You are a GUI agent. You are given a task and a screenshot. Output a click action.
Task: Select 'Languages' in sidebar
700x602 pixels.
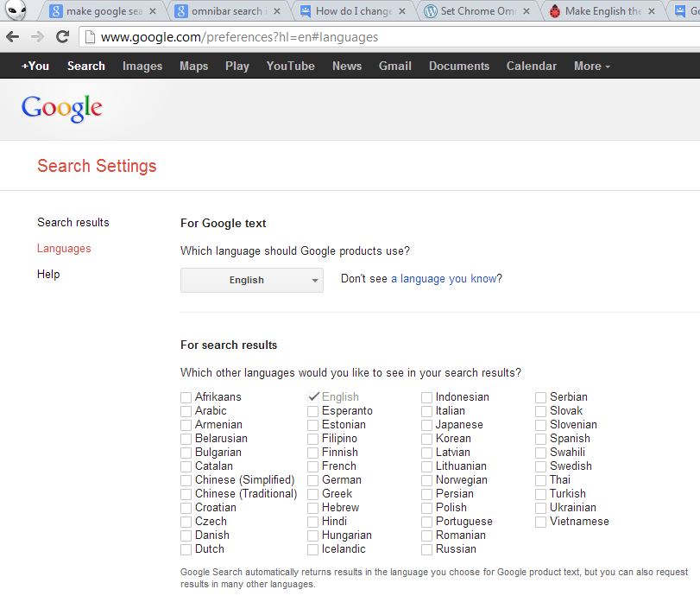pyautogui.click(x=64, y=248)
